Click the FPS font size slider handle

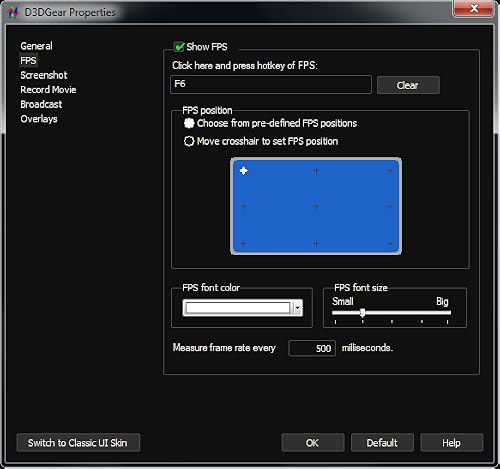click(363, 312)
